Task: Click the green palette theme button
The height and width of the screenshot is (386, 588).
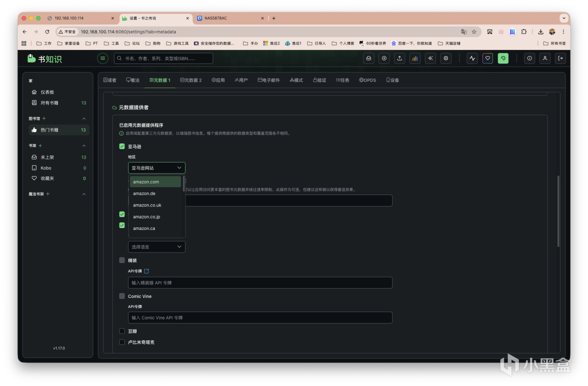Action: (503, 58)
